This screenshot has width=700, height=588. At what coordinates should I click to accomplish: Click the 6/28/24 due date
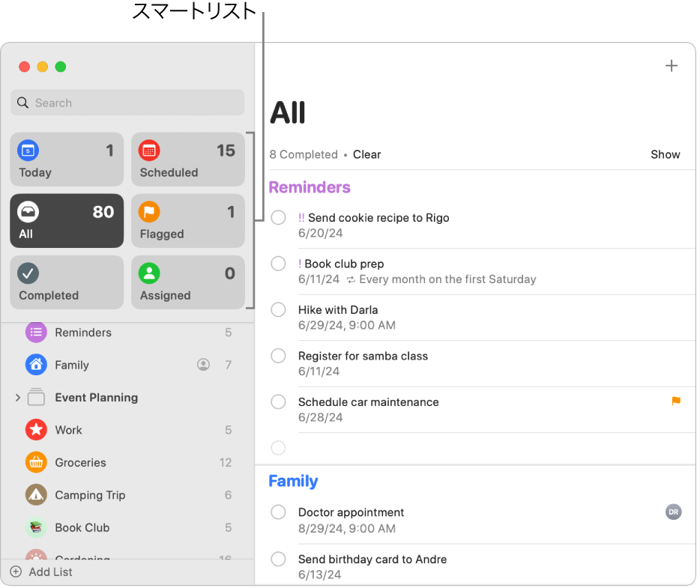pos(321,417)
